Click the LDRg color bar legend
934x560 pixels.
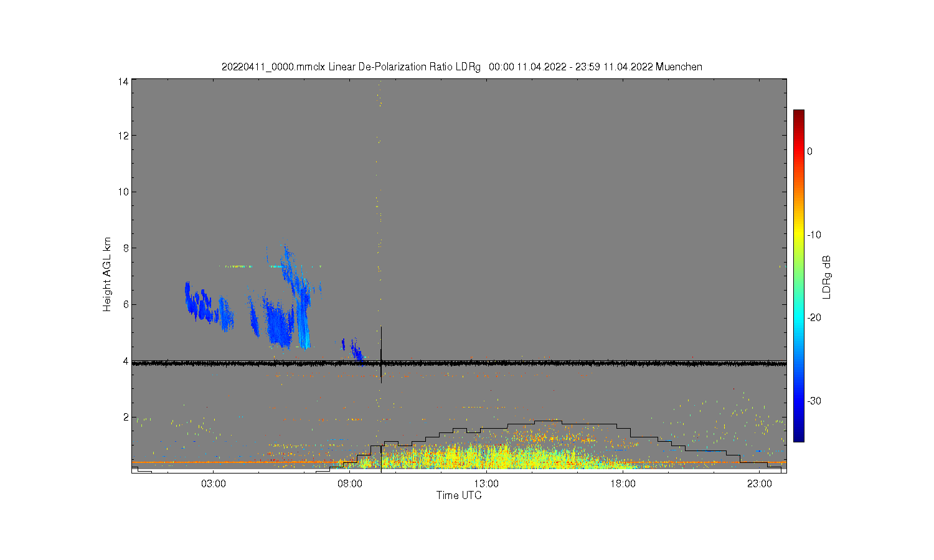798,276
